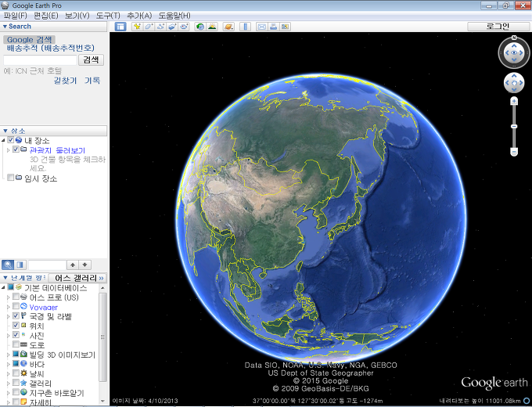This screenshot has height=407, width=532.
Task: Uncheck the 관광지 둘러보기 checkbox
Action: [16, 149]
